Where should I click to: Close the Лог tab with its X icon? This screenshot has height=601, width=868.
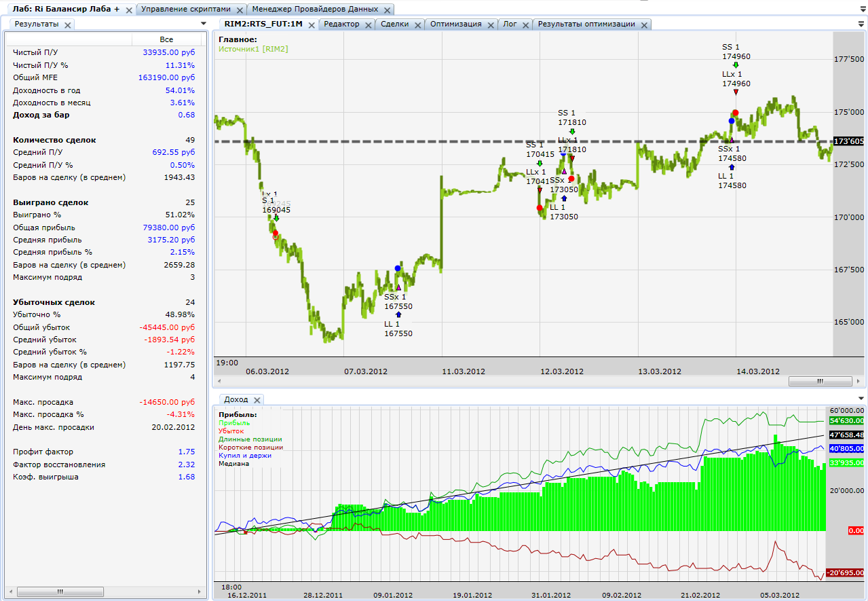(525, 24)
